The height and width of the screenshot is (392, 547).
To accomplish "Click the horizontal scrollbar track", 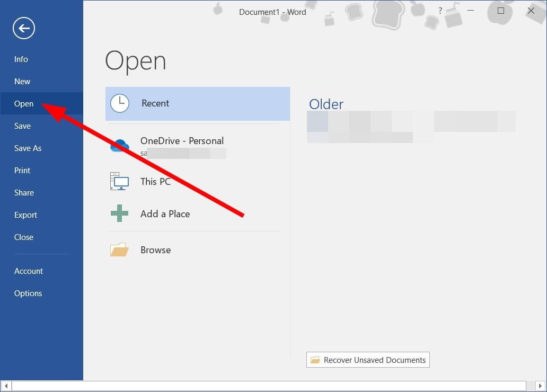I will pyautogui.click(x=269, y=386).
